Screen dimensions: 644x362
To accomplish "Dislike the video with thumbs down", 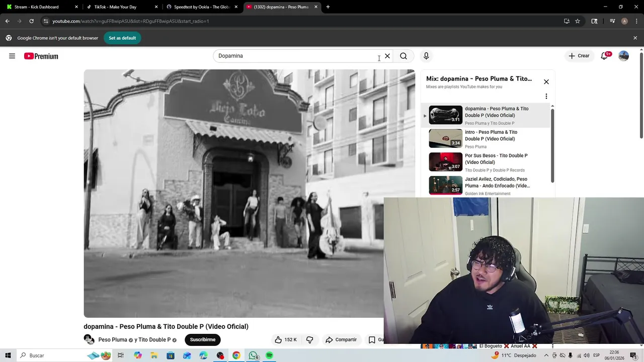I will coord(310,339).
